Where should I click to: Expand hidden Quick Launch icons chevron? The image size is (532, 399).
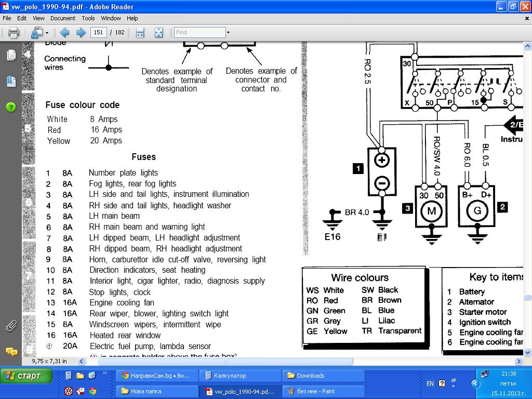(106, 373)
